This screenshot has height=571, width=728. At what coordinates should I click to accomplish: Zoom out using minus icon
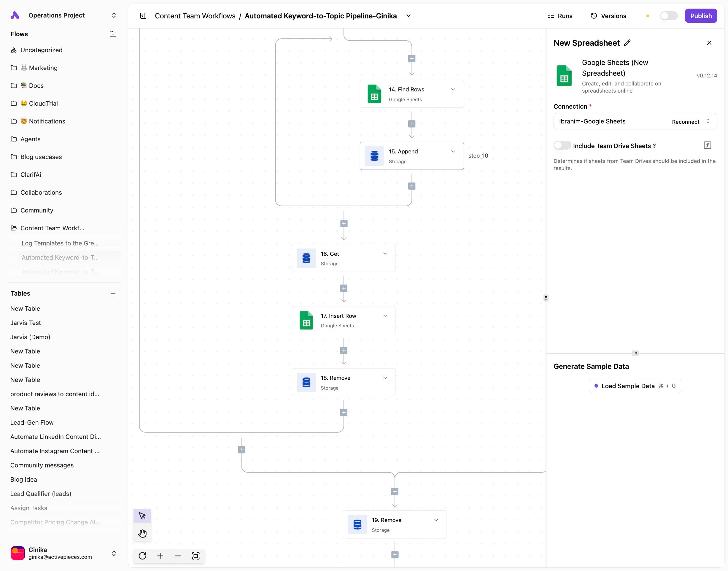click(178, 556)
